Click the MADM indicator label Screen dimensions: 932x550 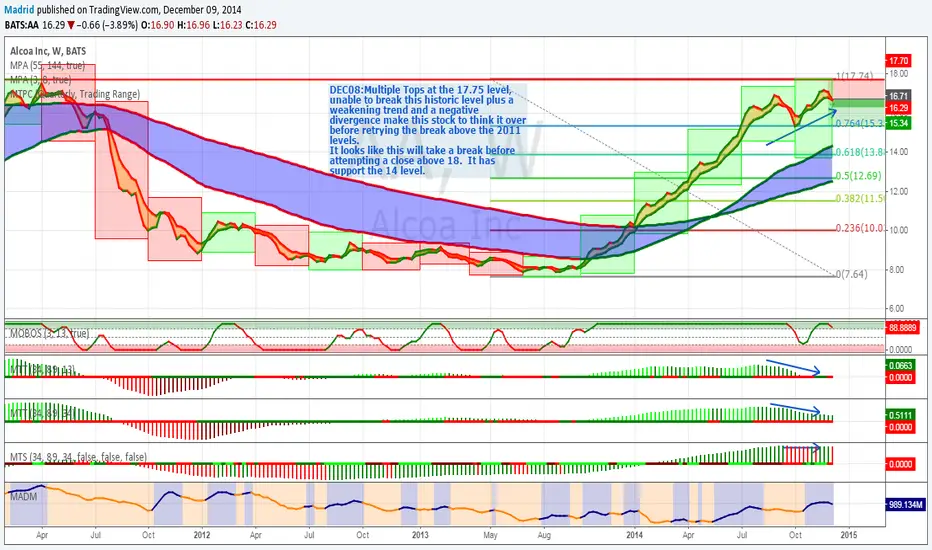[x=23, y=496]
